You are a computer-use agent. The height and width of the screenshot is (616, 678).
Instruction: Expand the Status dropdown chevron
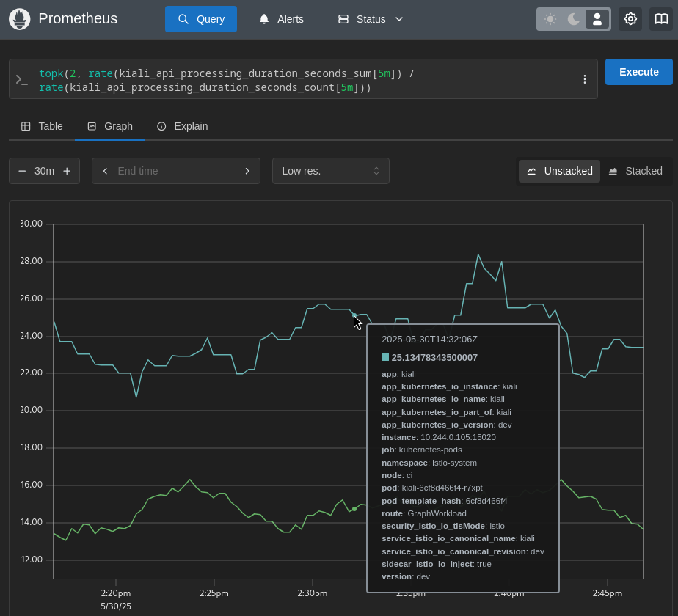point(398,19)
